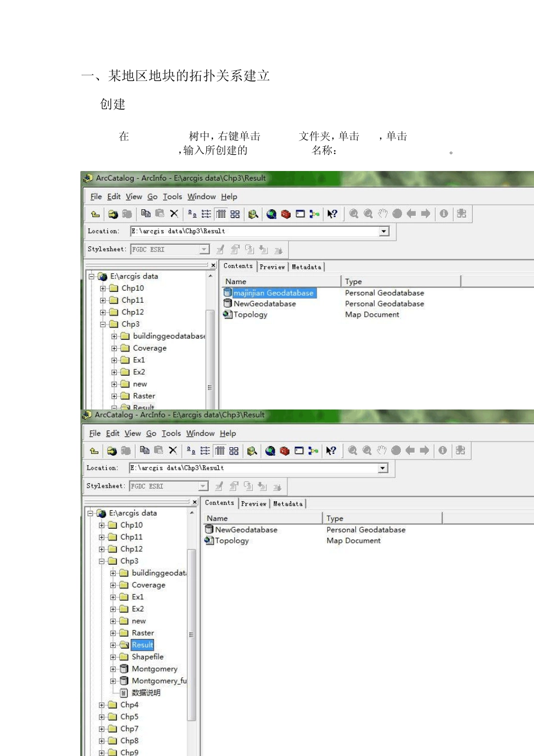Screen dimensions: 534x756
Task: Click Identify info tool in upper window
Action: pos(444,214)
